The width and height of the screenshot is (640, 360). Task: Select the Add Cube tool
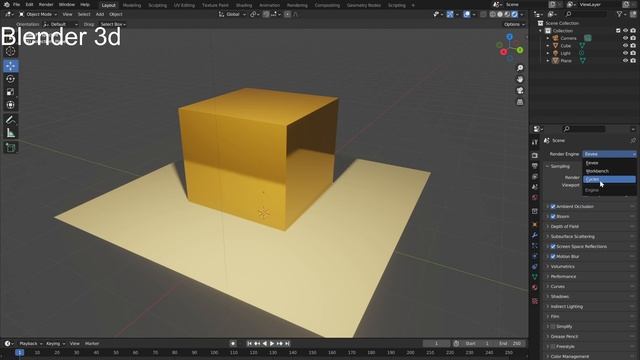pos(11,148)
